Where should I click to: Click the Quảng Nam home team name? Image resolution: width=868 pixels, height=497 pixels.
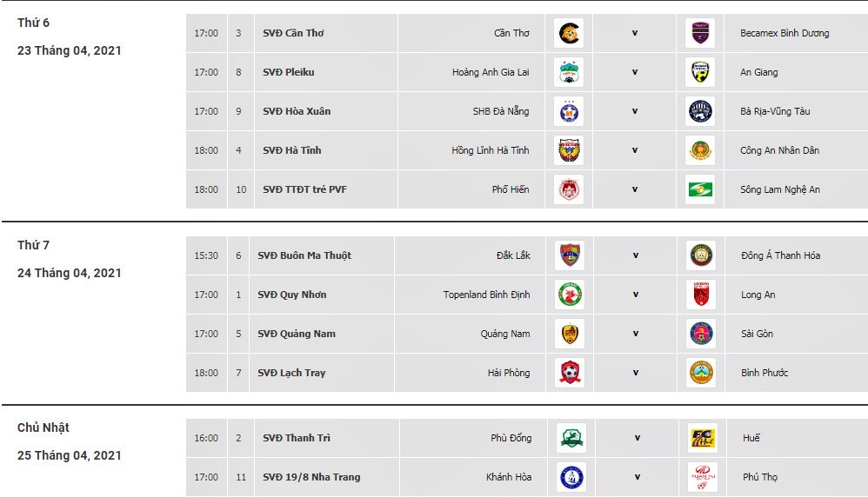click(504, 335)
